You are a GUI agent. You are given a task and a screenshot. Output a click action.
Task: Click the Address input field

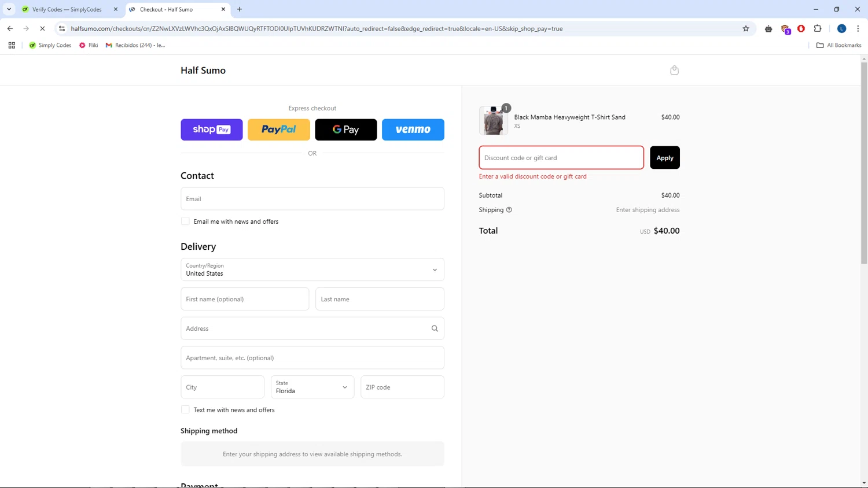point(312,328)
